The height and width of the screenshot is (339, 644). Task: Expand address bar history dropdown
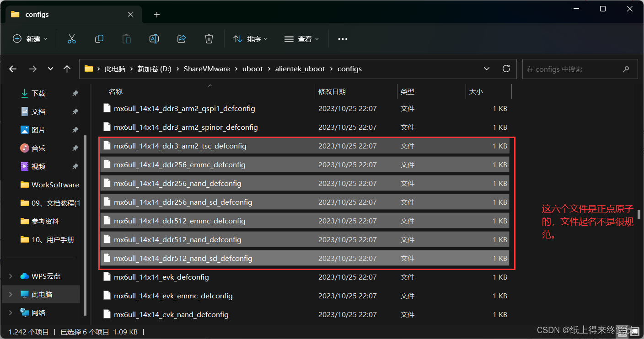coord(486,69)
